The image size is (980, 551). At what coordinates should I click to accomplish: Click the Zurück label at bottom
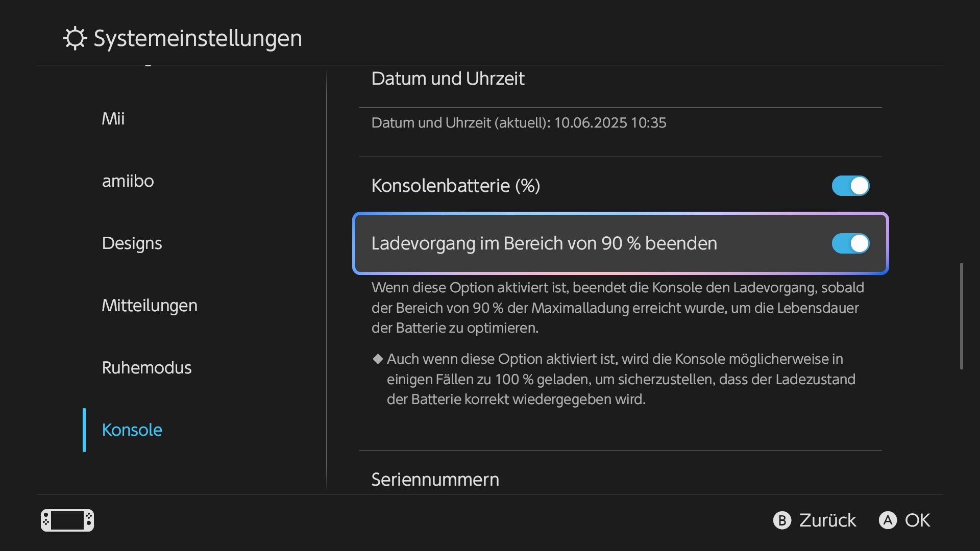(827, 520)
